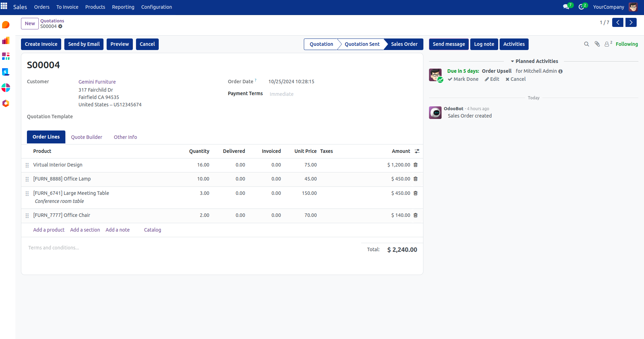Open the apps grid menu icon
The width and height of the screenshot is (644, 339).
click(4, 6)
